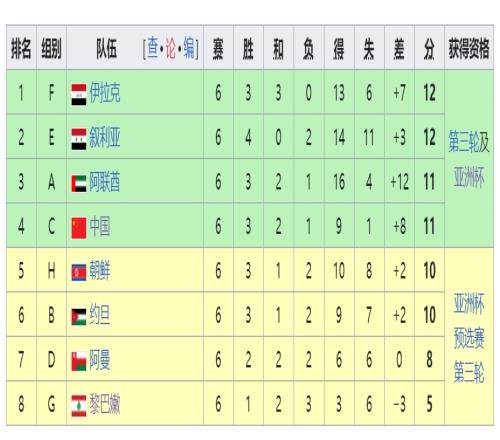
Task: Click the North Korea flag icon
Action: [79, 272]
